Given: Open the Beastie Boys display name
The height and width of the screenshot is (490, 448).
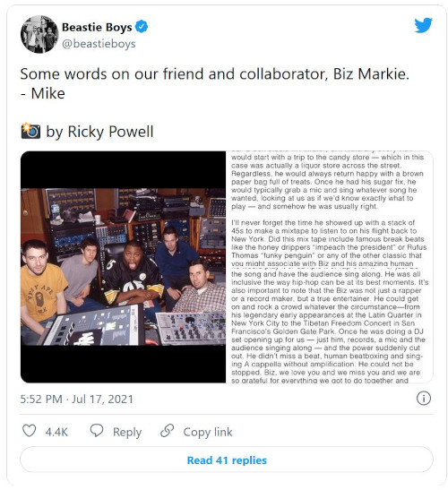Looking at the screenshot, I should 97,27.
